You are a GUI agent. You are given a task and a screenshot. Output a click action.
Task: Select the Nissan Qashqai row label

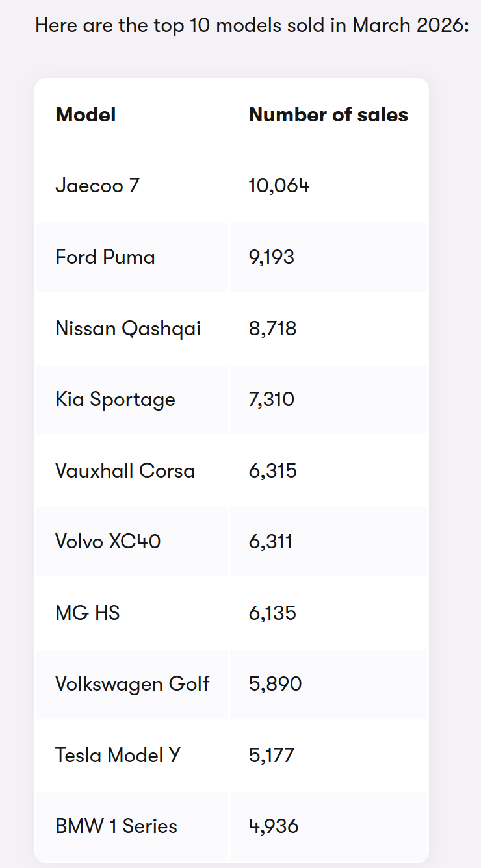pyautogui.click(x=128, y=329)
